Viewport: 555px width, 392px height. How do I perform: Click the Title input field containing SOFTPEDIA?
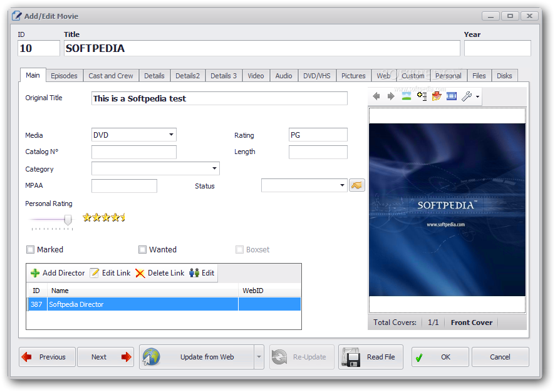pos(262,48)
